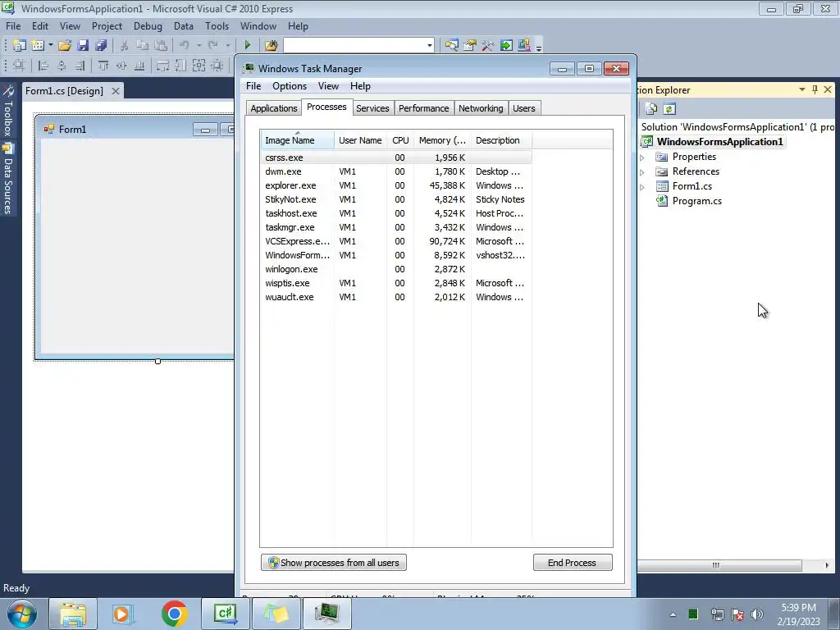Open Google Chrome from the taskbar
This screenshot has width=840, height=630.
[174, 614]
